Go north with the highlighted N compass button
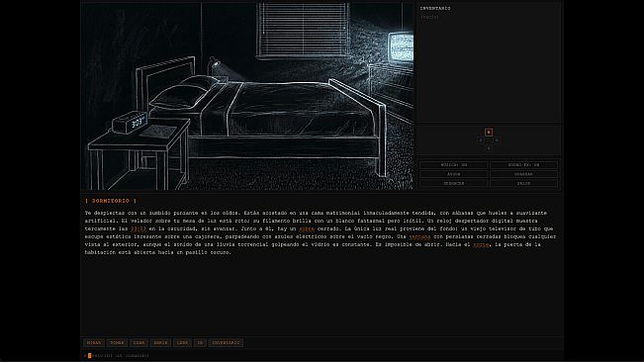 point(489,133)
